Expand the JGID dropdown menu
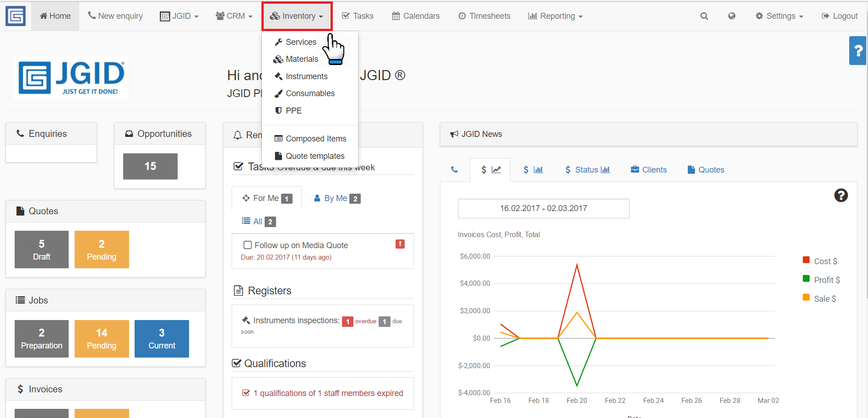The image size is (868, 418). point(179,16)
